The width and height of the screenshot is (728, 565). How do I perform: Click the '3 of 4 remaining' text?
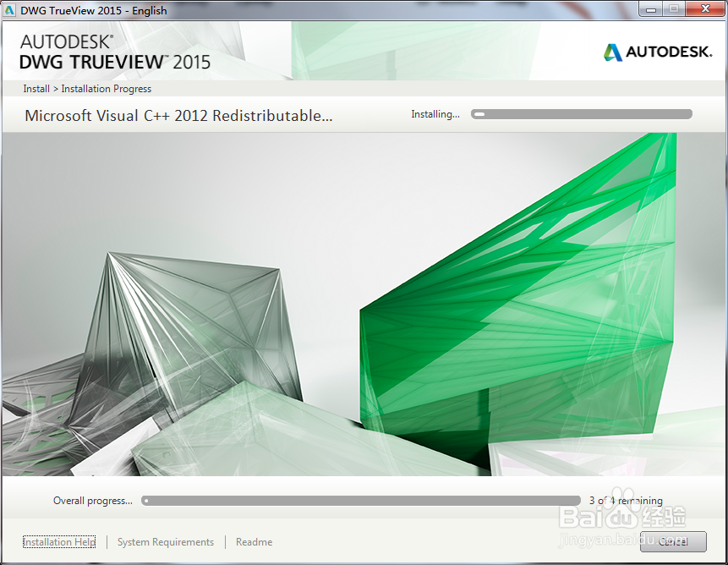626,501
